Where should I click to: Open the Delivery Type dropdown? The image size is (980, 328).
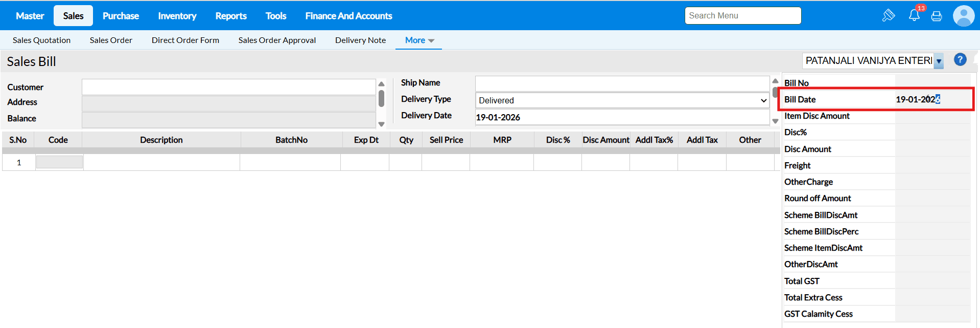pyautogui.click(x=622, y=100)
